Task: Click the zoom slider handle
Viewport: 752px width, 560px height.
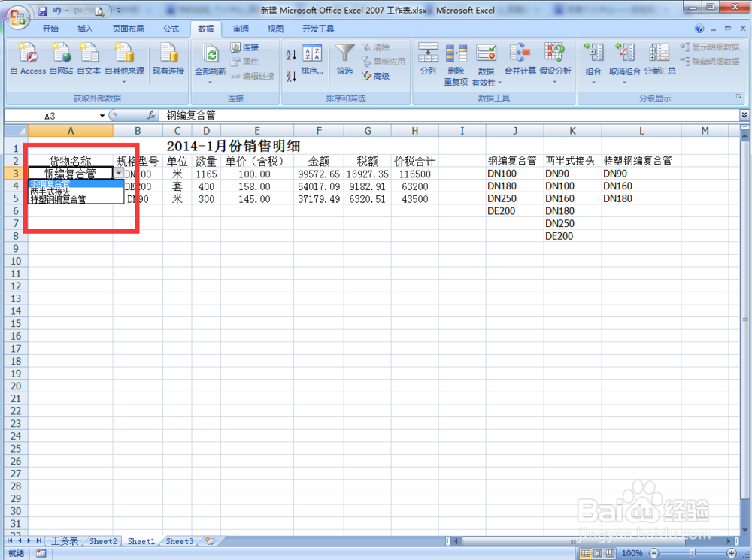Action: coord(693,553)
